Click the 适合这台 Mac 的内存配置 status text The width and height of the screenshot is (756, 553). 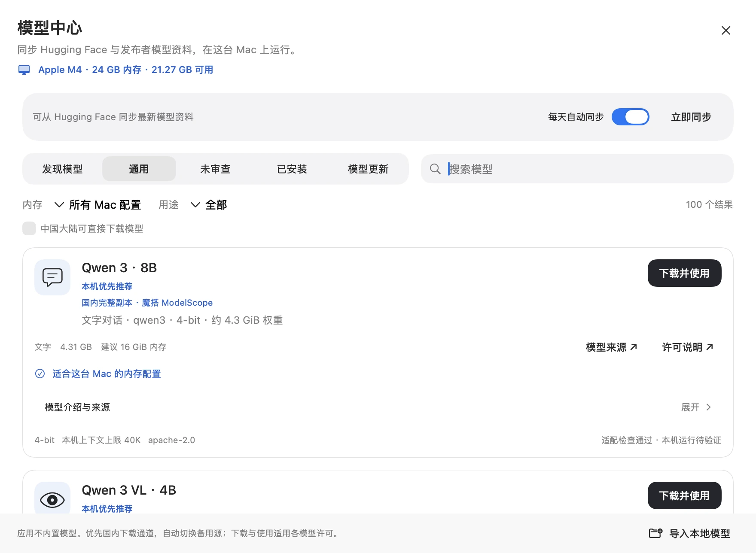(x=107, y=374)
